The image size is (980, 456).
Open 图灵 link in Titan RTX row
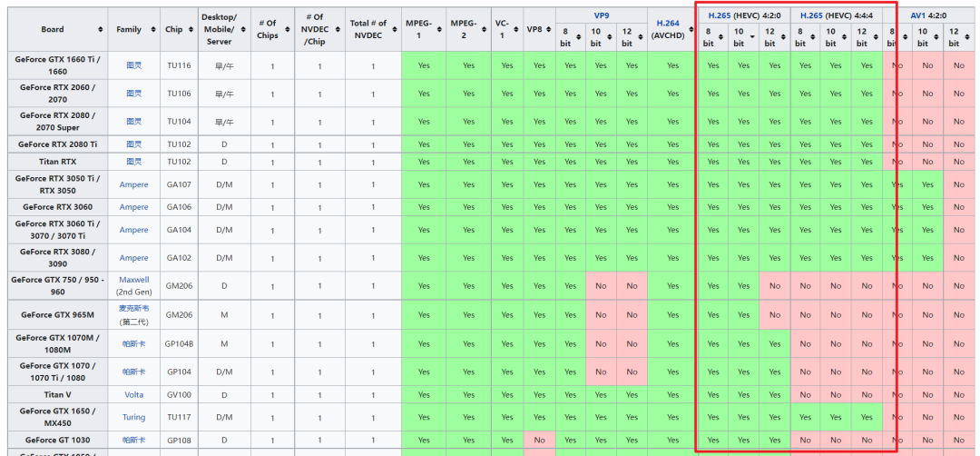point(133,162)
